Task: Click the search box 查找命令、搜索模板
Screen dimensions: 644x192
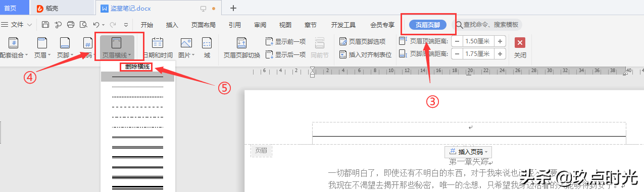Action: [x=487, y=24]
